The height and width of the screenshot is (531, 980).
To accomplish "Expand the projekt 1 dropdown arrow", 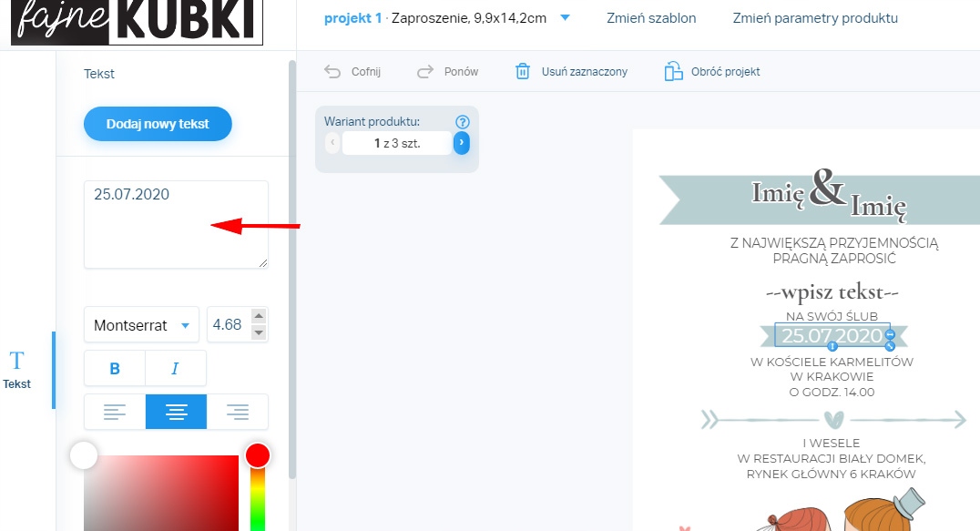I will coord(565,18).
